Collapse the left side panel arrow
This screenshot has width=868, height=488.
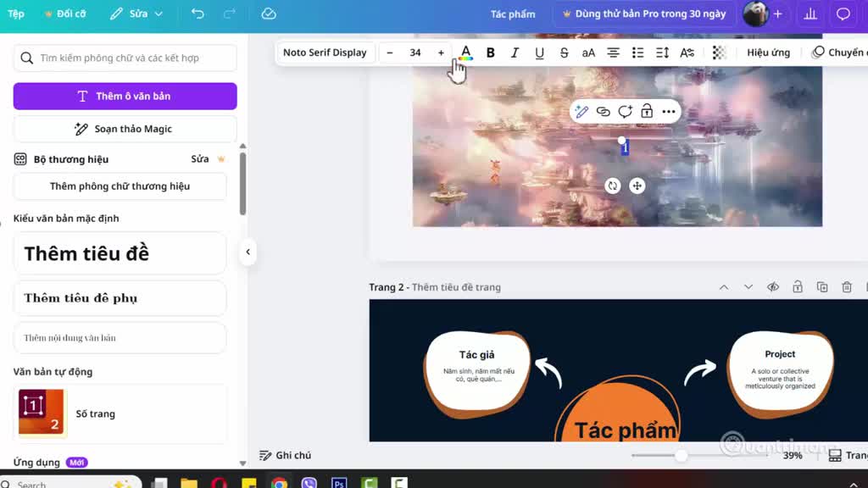point(248,252)
